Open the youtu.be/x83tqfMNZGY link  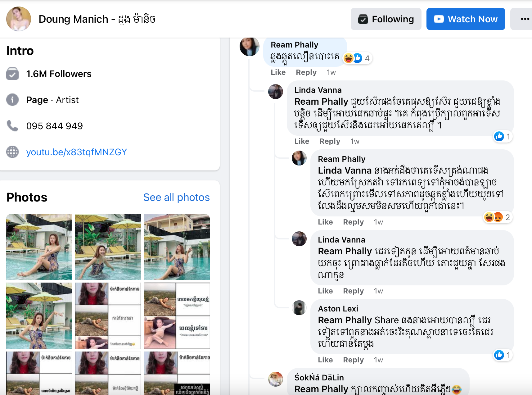click(x=77, y=152)
